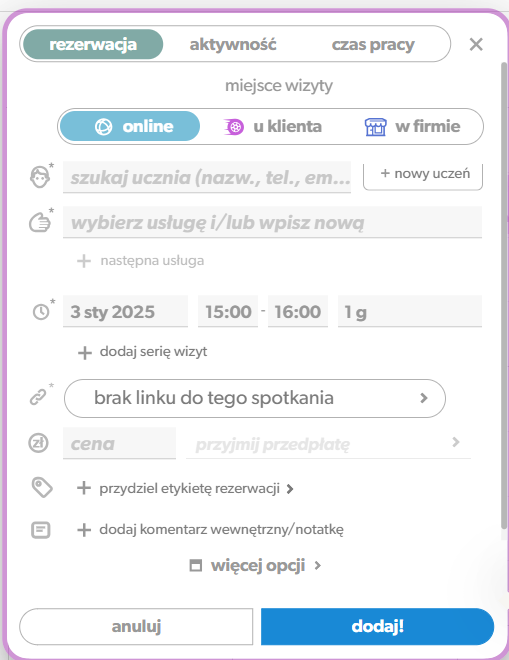Click the zł currency icon

(38, 443)
